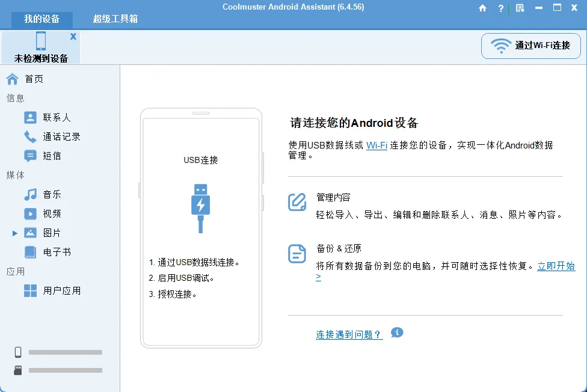Click the SD card icon at bottom
The image size is (587, 392).
coord(18,370)
